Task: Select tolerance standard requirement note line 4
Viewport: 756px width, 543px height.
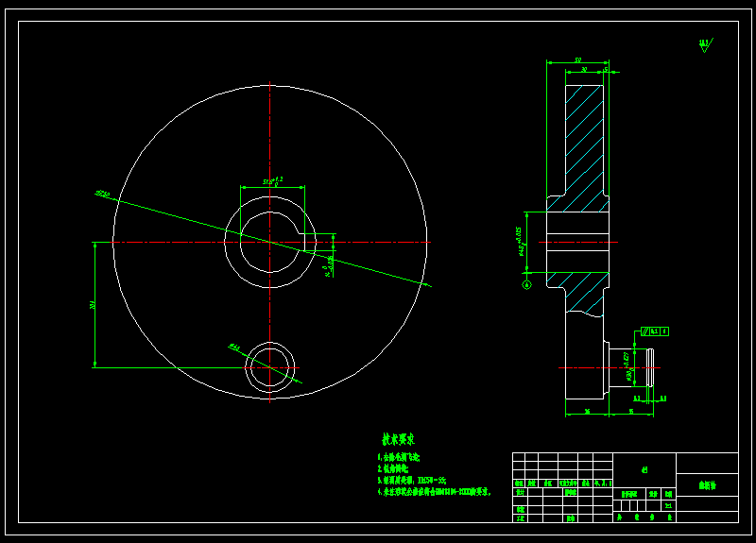Action: 434,492
